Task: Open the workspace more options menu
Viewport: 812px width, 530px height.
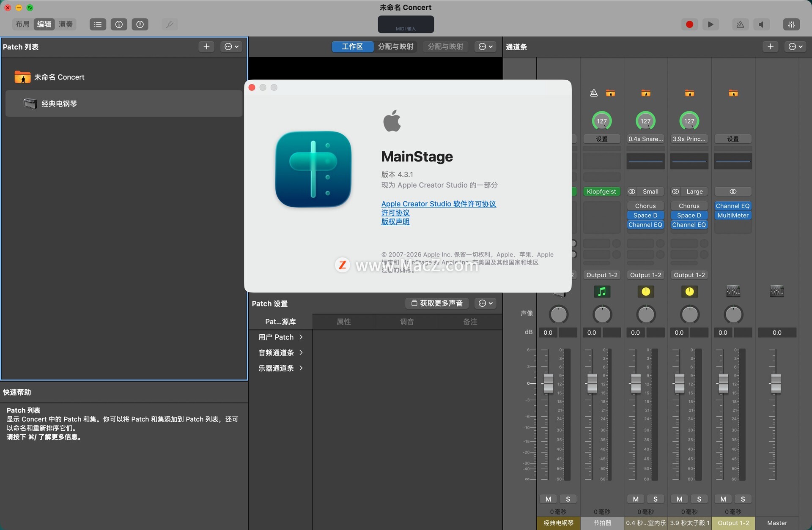Action: (486, 46)
